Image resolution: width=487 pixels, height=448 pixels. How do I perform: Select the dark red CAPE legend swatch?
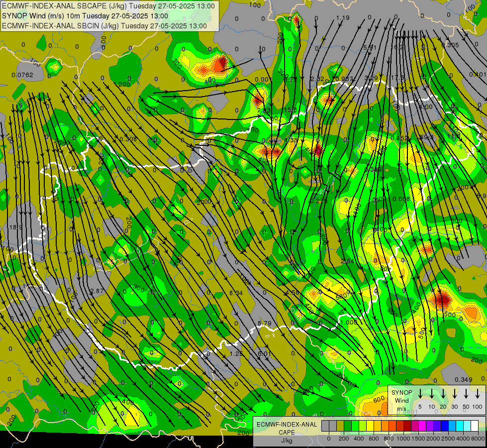(407, 426)
